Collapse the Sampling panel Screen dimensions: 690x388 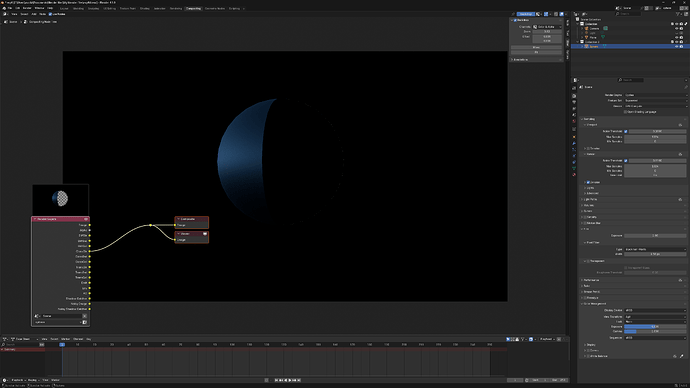pyautogui.click(x=589, y=119)
